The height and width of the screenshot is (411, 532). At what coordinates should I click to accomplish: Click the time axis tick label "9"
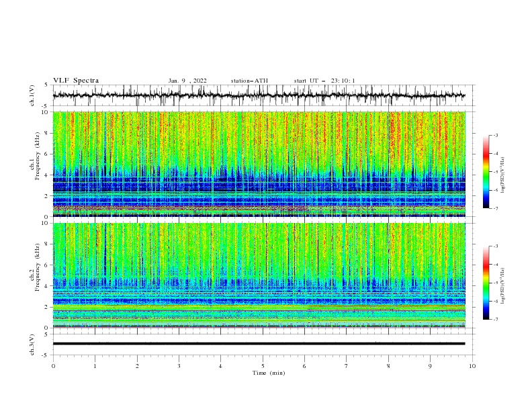[430, 366]
